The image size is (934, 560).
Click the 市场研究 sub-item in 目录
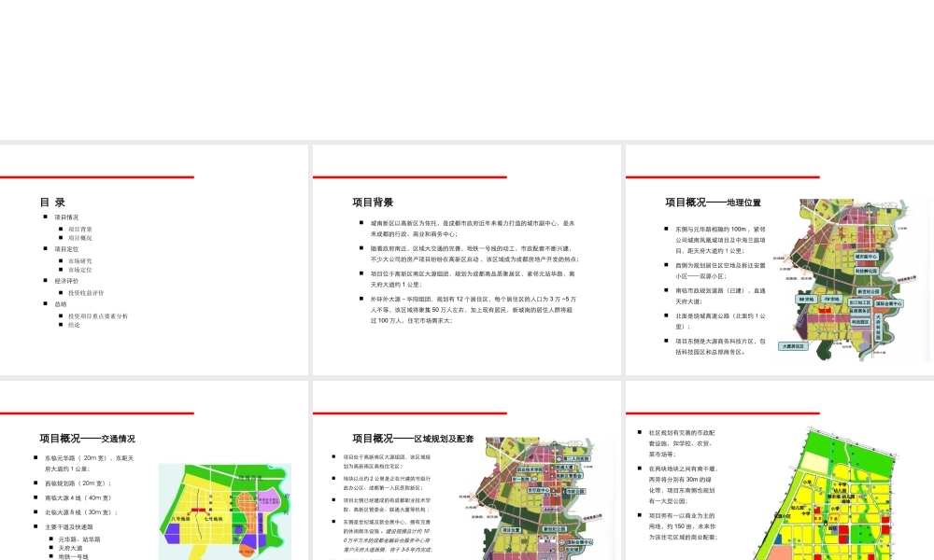[x=79, y=261]
